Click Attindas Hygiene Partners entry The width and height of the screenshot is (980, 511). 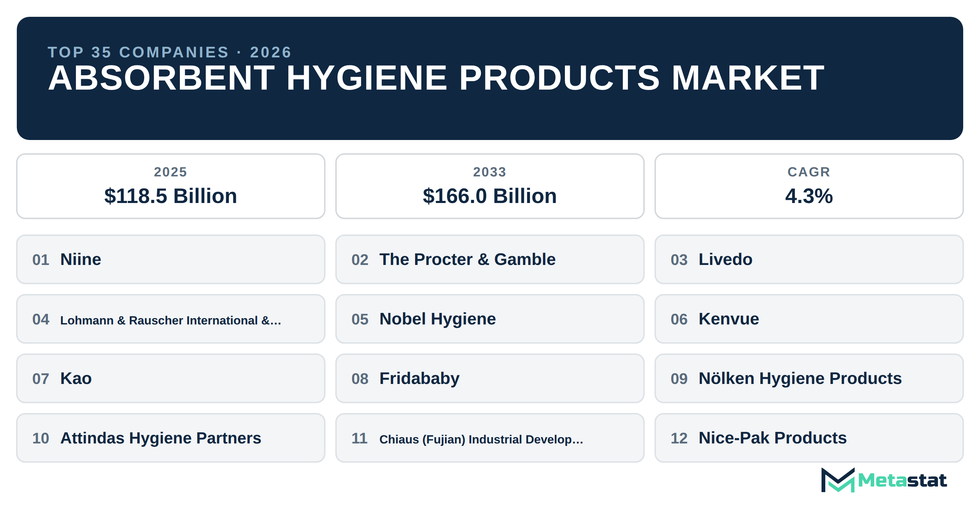(x=170, y=438)
